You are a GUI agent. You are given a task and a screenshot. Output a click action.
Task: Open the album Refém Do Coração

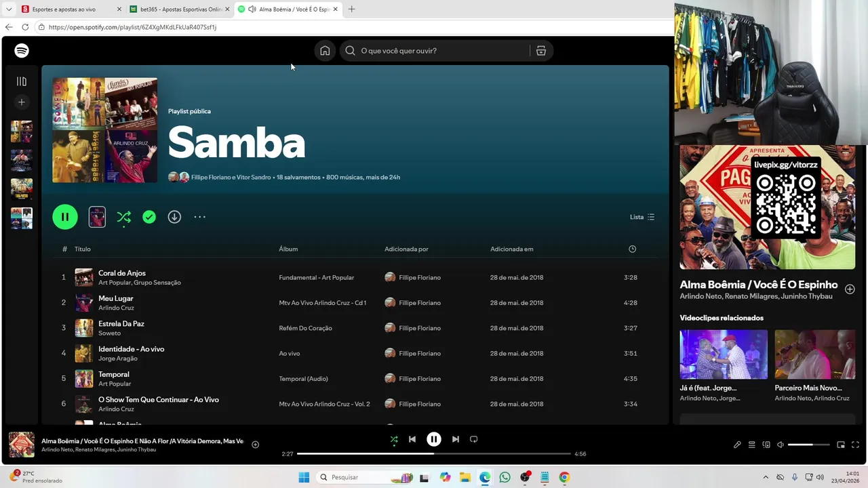pos(306,328)
